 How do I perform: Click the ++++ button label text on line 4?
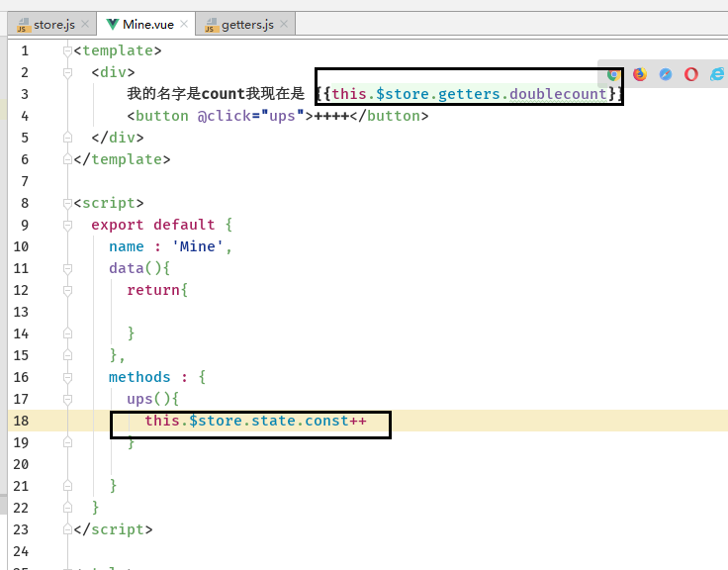pyautogui.click(x=331, y=116)
